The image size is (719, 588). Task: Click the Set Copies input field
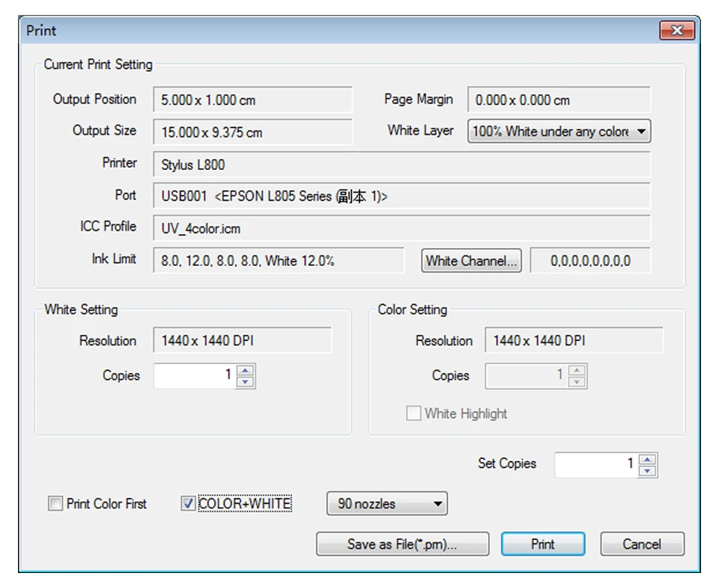point(597,465)
